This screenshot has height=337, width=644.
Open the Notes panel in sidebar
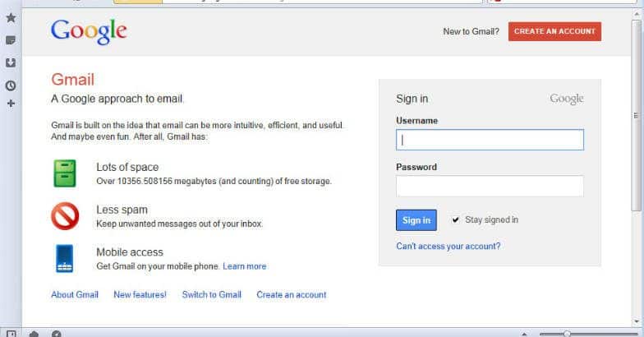coord(11,40)
